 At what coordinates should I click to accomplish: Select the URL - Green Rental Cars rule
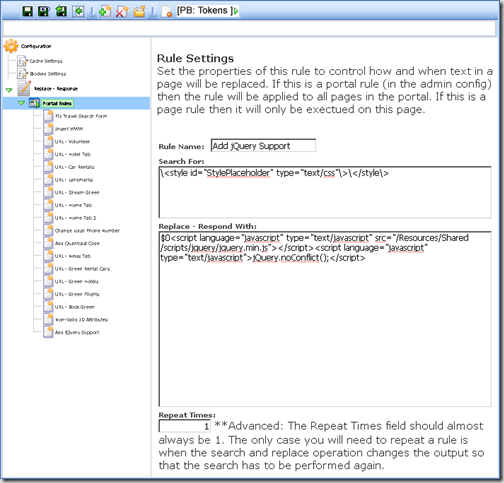coord(82,269)
